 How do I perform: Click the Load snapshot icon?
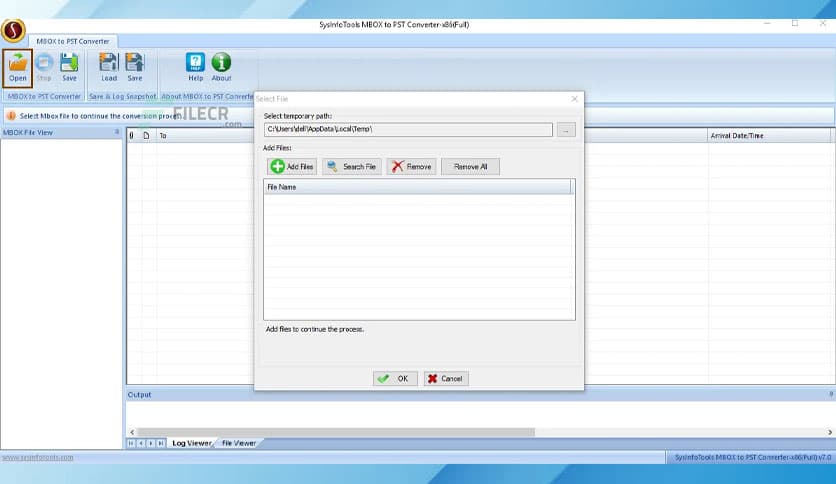(109, 68)
